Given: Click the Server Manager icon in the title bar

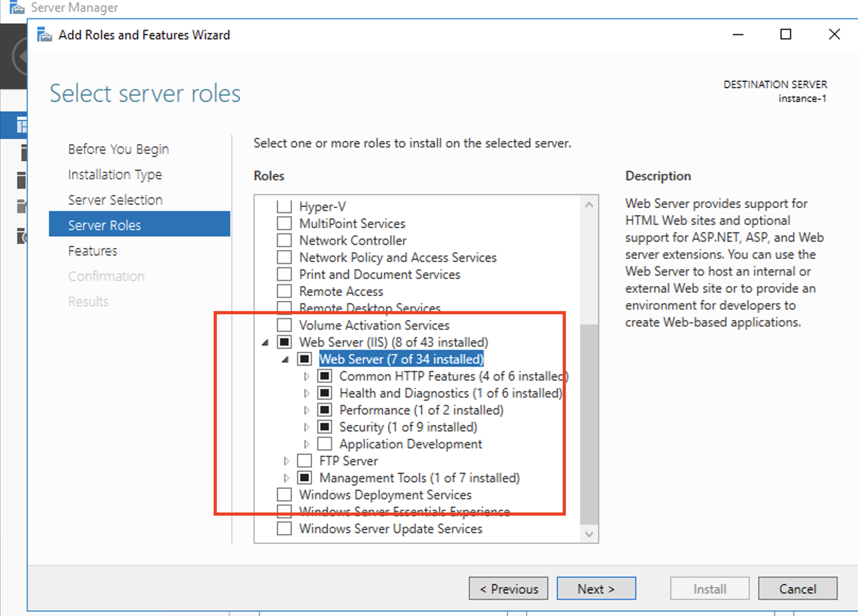Looking at the screenshot, I should 16,7.
